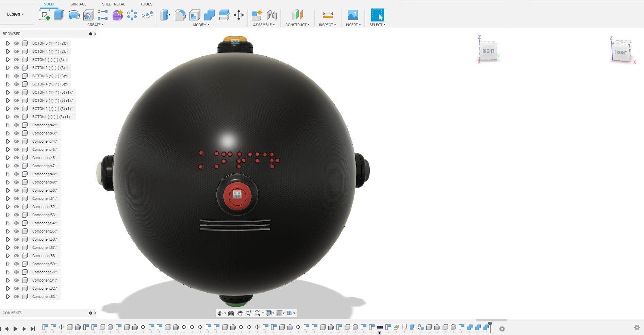
Task: Hide Component50:1 using its eye icon
Action: (16, 190)
